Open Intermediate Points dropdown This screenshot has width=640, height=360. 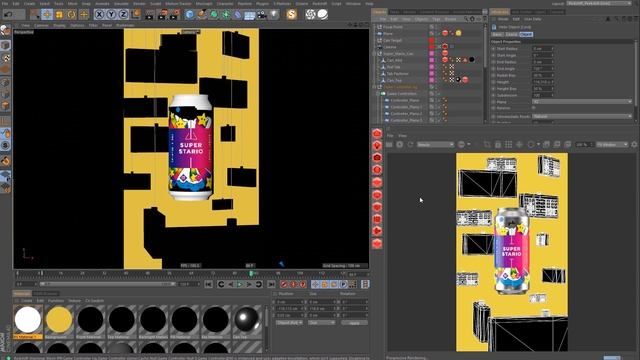point(582,116)
